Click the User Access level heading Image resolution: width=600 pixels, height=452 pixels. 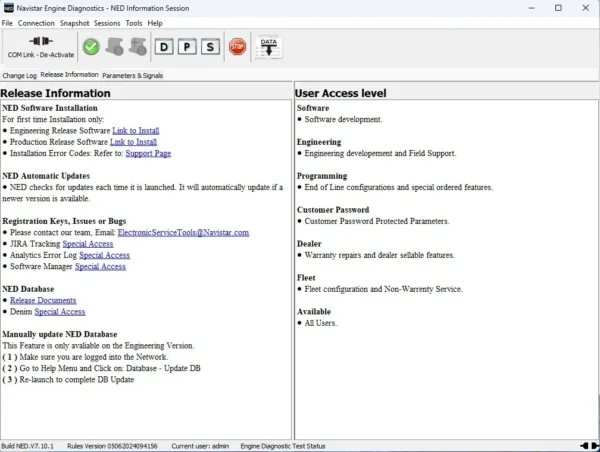pos(341,93)
